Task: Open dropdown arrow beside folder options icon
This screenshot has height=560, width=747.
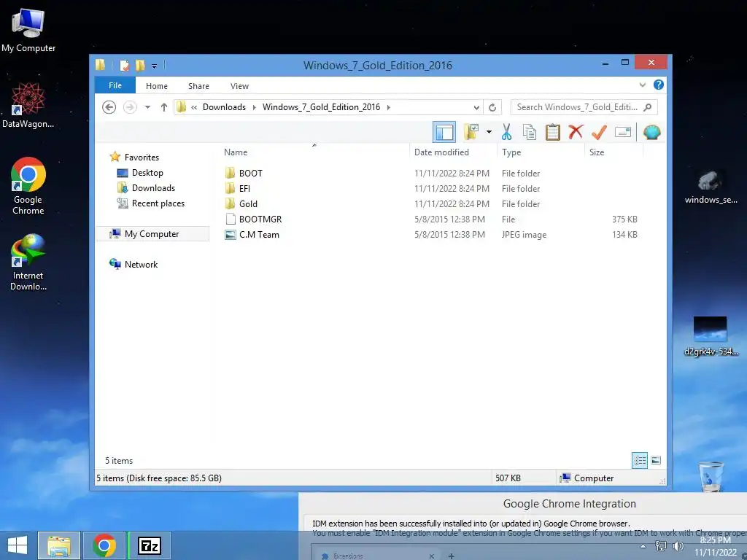Action: coord(489,132)
